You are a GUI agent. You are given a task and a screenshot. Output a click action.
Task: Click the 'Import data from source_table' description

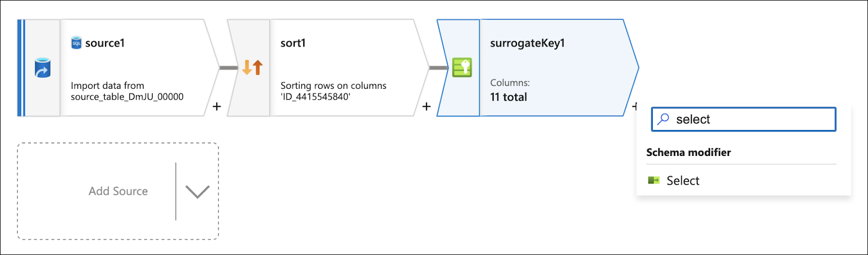127,91
